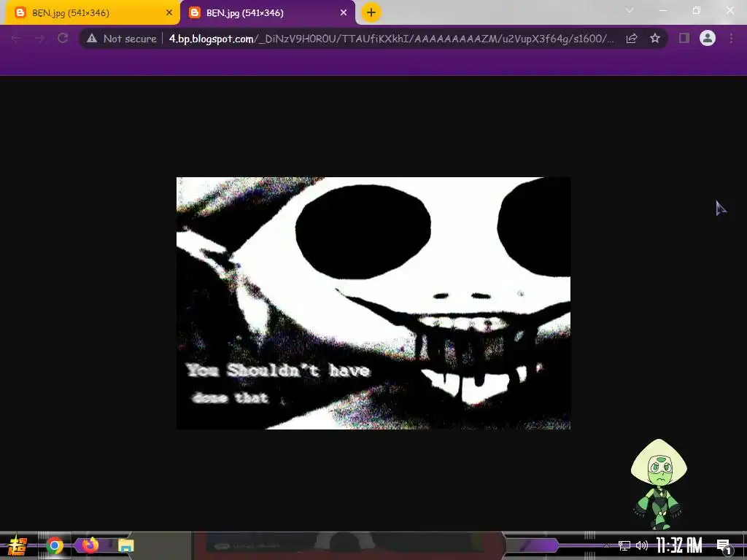Screen dimensions: 747x560
Task: Open Chrome three-dot menu
Action: 731,38
